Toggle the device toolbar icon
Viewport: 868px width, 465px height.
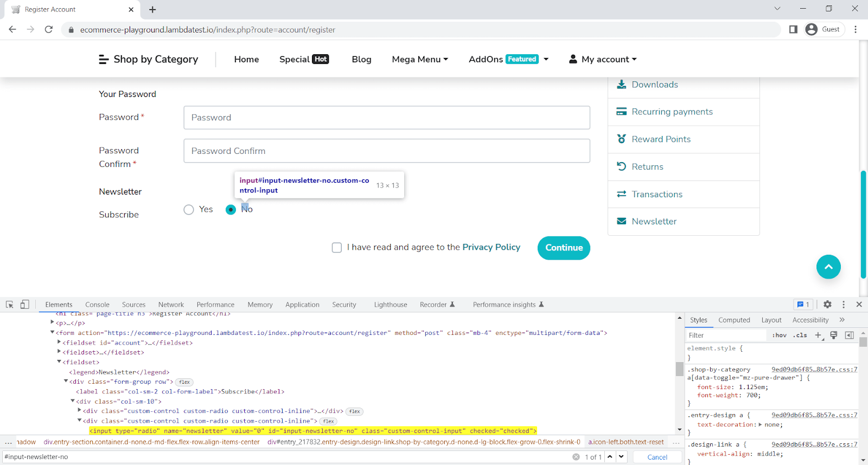24,305
